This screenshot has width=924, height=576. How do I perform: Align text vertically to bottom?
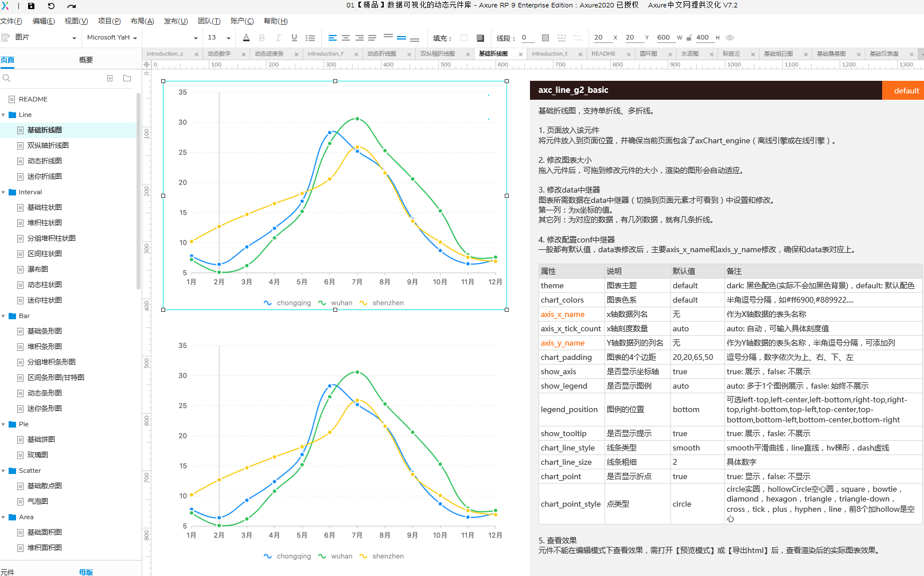coord(415,39)
